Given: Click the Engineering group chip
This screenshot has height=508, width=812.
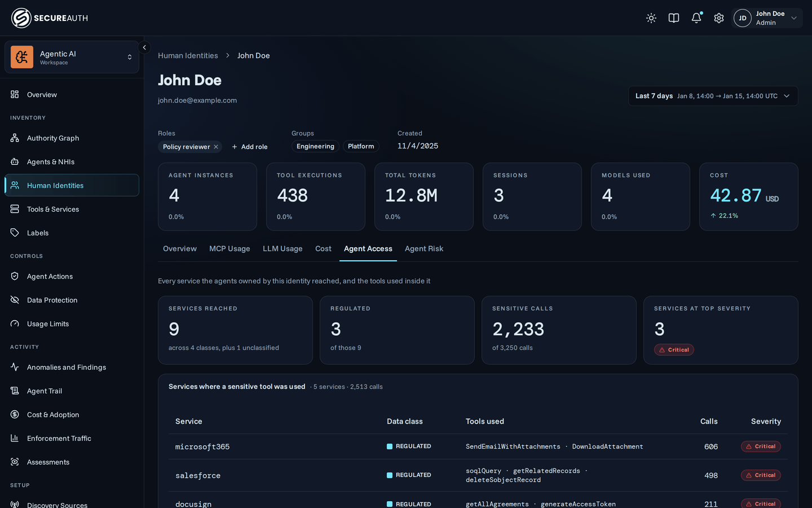Looking at the screenshot, I should 315,146.
